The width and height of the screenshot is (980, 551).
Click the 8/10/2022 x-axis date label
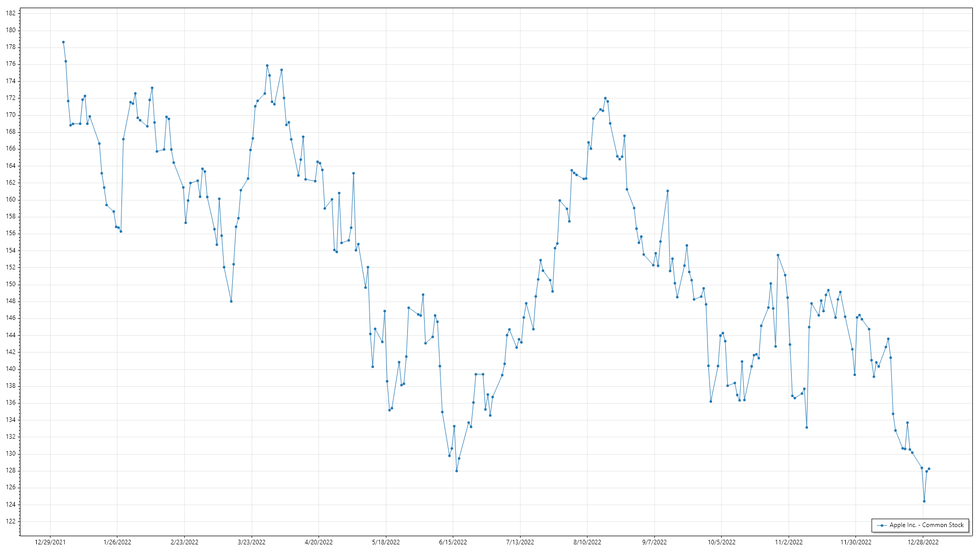coord(587,542)
